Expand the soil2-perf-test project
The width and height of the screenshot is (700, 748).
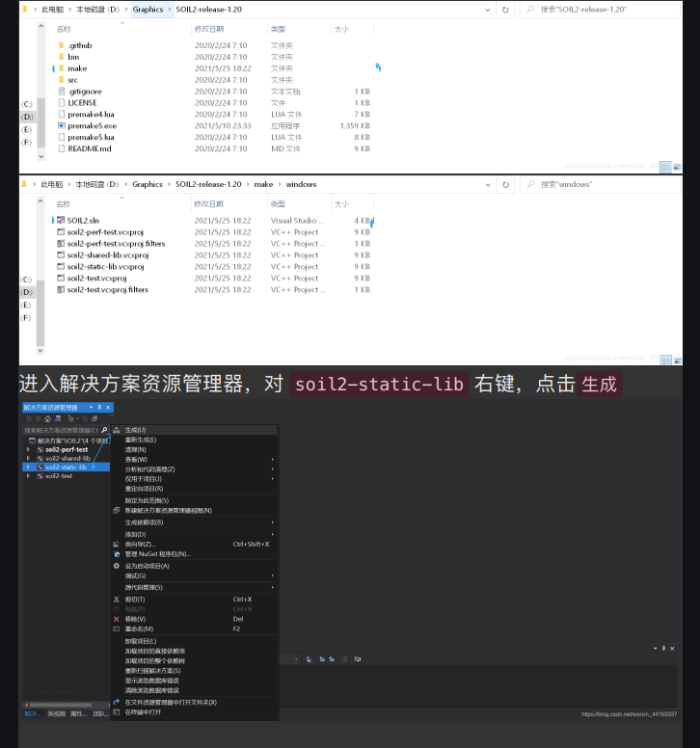pyautogui.click(x=28, y=449)
